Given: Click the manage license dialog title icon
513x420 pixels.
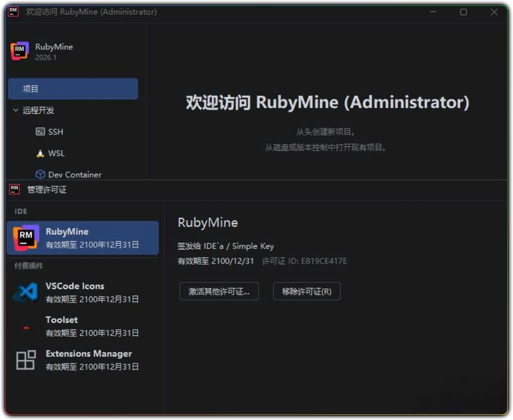Looking at the screenshot, I should click(x=14, y=189).
